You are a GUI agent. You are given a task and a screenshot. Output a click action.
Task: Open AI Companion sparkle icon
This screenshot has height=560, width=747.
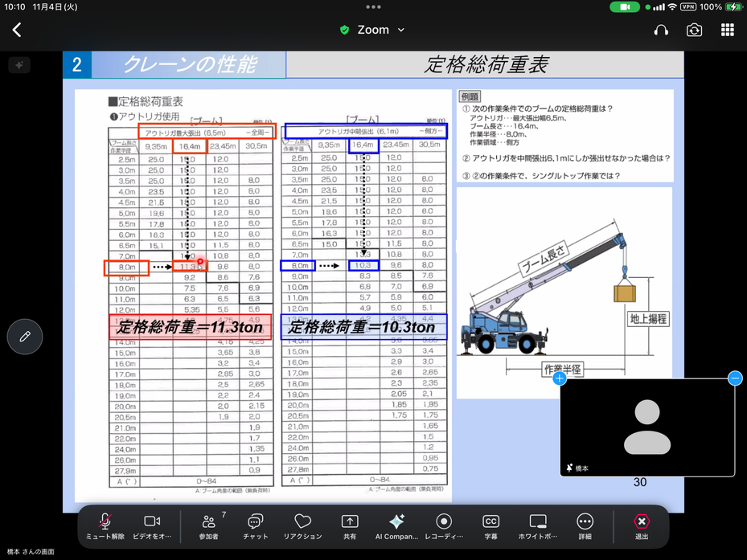[x=396, y=525]
